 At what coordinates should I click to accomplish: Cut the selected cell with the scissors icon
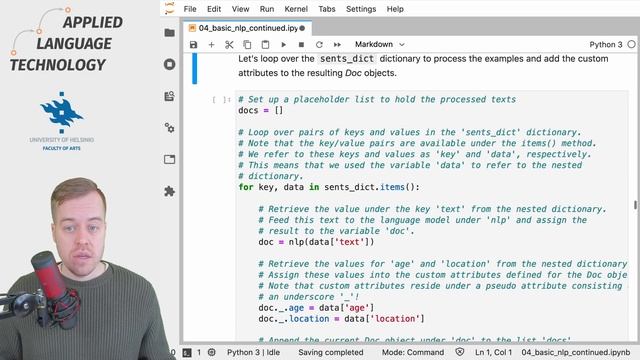[229, 44]
